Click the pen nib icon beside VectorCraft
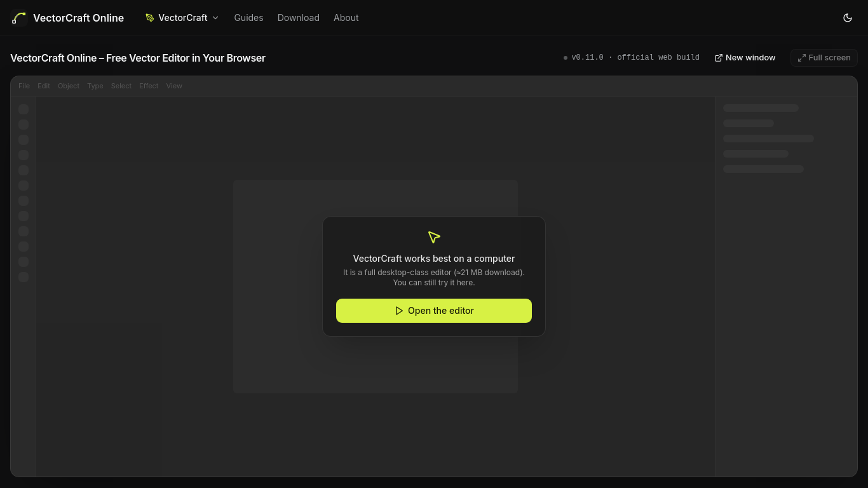The height and width of the screenshot is (488, 868). (x=150, y=18)
